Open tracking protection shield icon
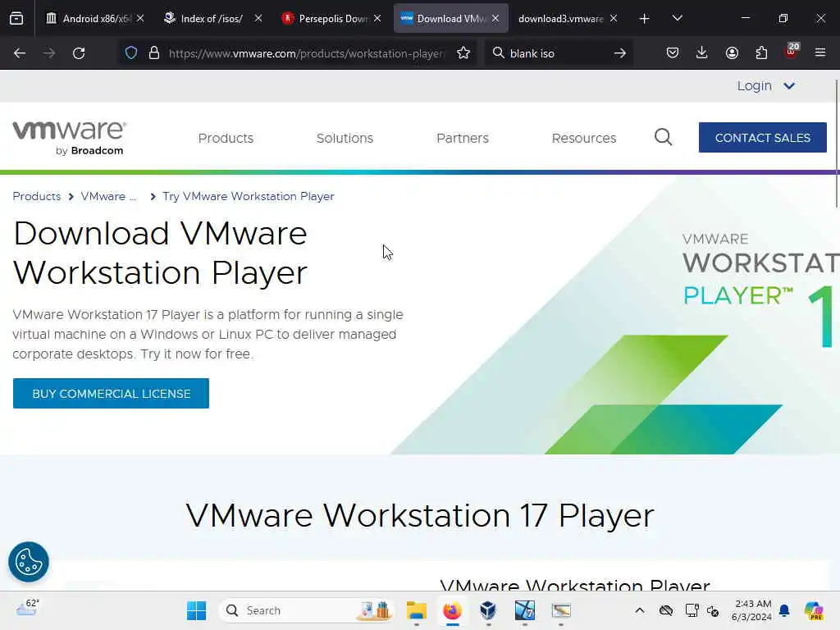This screenshot has height=630, width=840. (x=131, y=53)
